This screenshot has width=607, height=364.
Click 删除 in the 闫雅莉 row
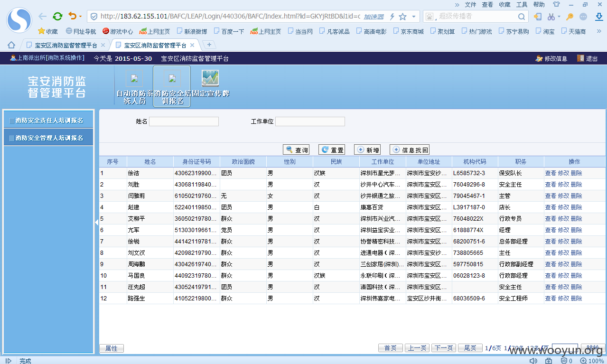[576, 196]
